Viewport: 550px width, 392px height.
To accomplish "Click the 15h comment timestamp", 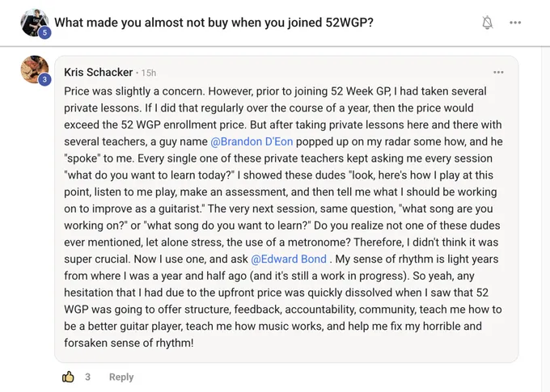I will (147, 73).
